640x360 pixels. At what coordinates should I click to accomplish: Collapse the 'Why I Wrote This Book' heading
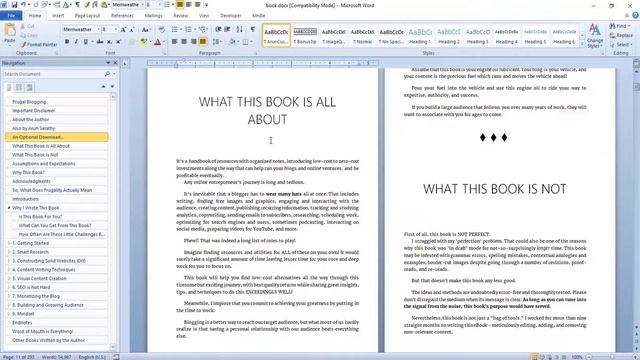click(x=9, y=208)
